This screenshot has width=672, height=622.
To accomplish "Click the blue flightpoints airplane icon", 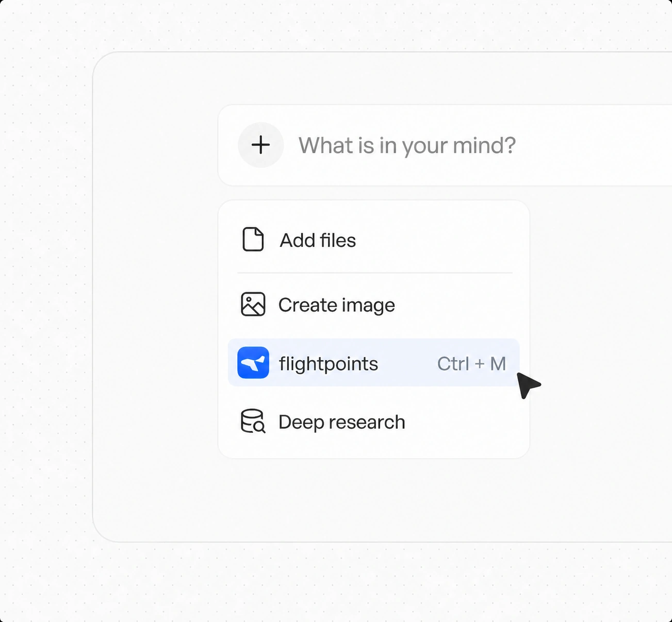I will pos(253,363).
